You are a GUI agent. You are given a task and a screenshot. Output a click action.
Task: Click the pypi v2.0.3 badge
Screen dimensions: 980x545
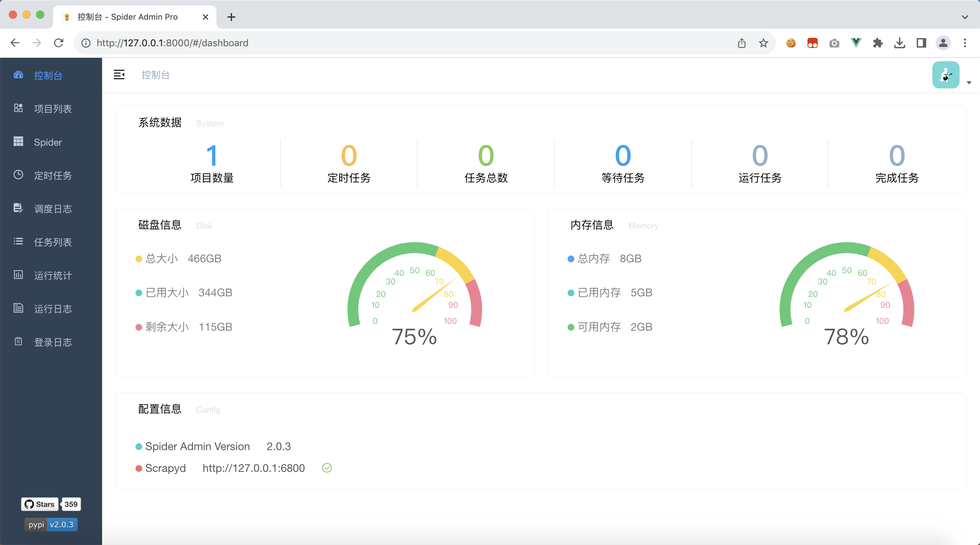[51, 525]
